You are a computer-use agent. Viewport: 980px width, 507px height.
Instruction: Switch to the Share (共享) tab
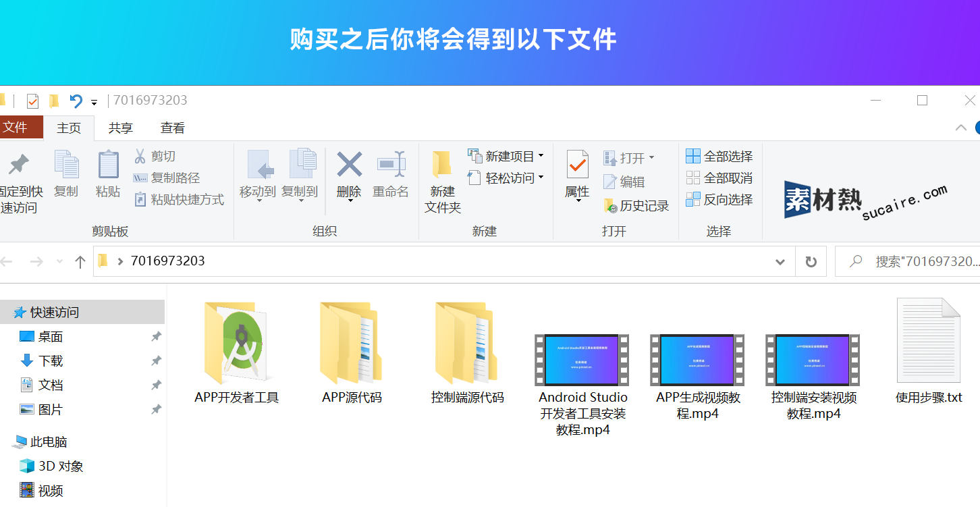click(121, 128)
